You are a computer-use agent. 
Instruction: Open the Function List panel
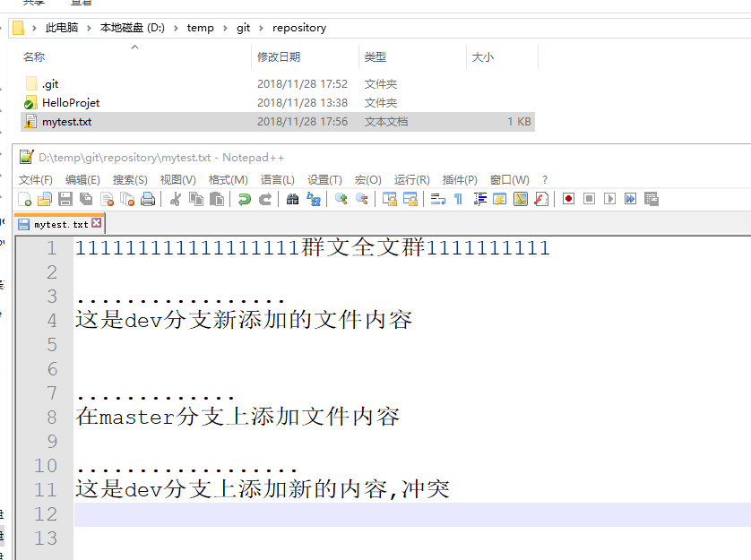[541, 199]
